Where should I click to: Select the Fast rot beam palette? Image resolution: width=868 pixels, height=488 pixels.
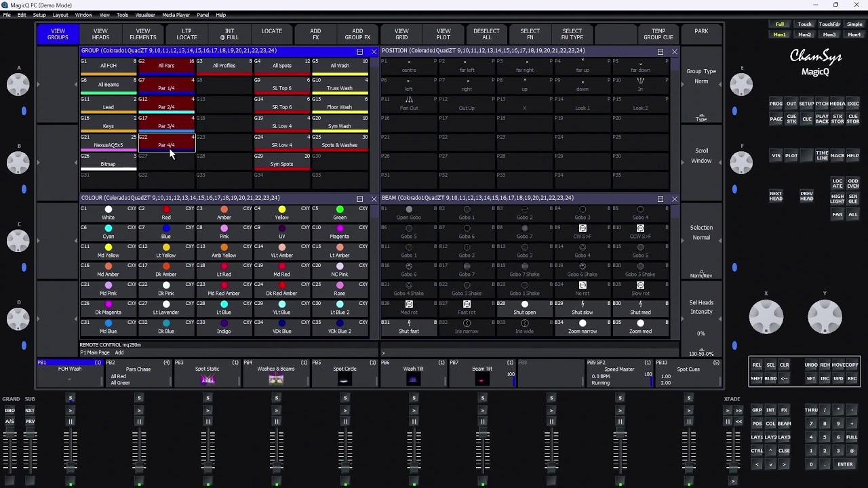pyautogui.click(x=467, y=308)
